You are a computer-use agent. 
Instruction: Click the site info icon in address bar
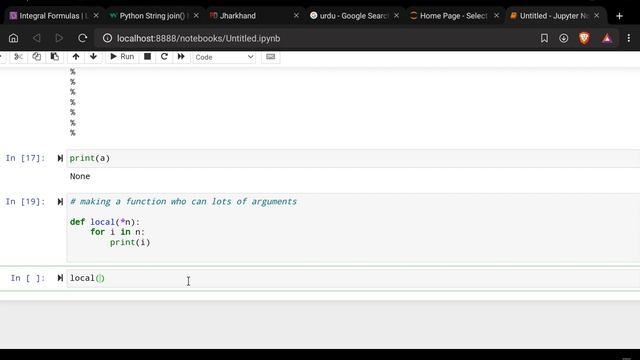[107, 38]
